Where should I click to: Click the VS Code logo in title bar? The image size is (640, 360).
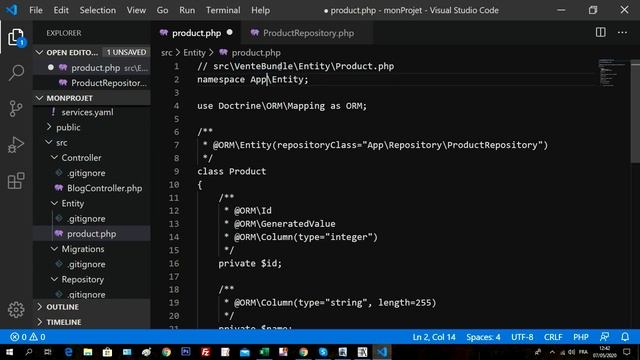click(12, 10)
